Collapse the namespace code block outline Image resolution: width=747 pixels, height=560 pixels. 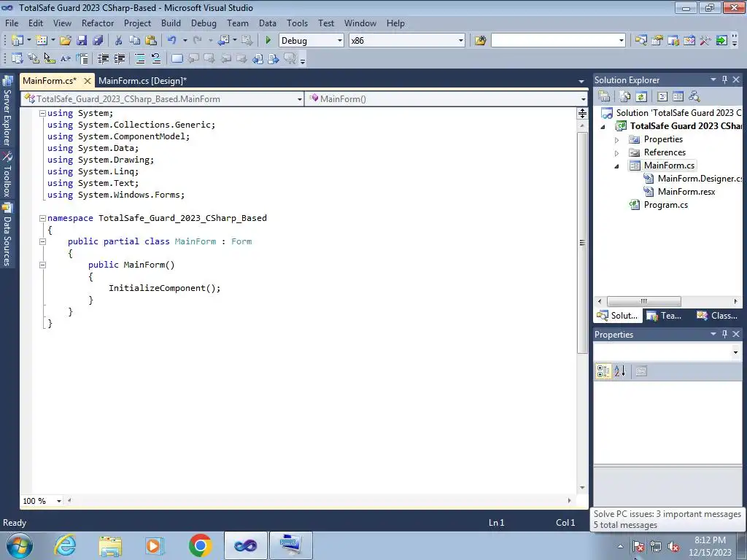click(42, 218)
